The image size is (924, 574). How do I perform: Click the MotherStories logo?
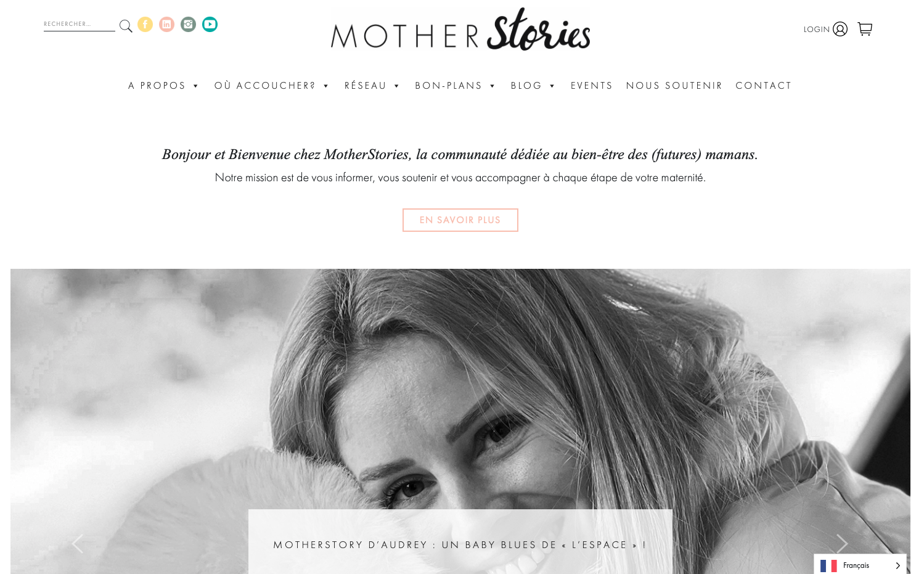tap(460, 30)
